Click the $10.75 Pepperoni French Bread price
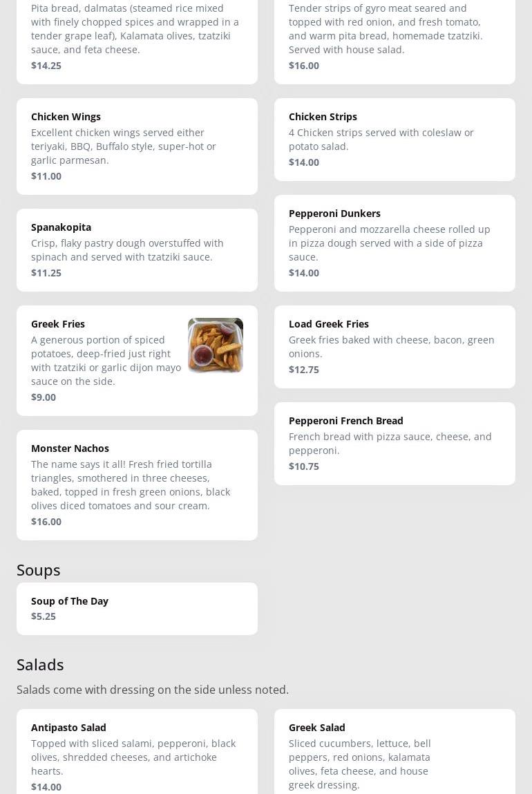 tap(304, 466)
